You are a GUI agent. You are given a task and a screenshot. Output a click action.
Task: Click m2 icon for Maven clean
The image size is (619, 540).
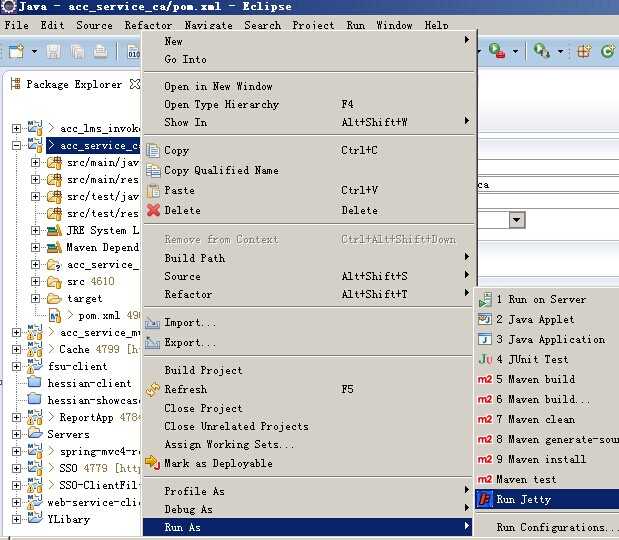tap(485, 419)
